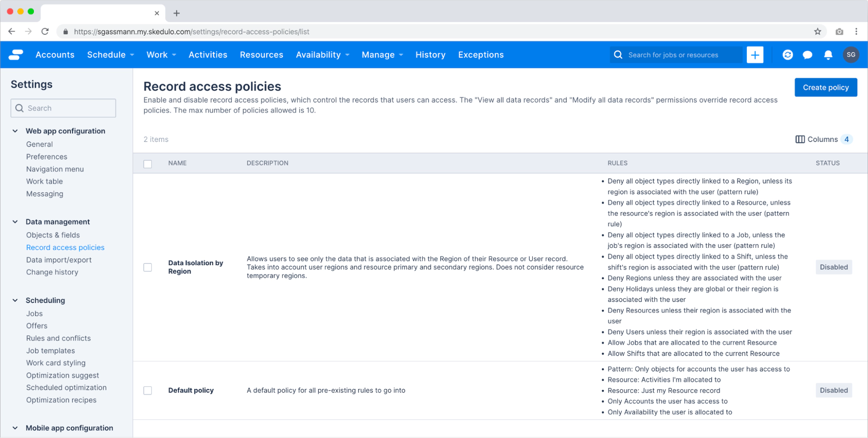Screen dimensions: 868x438
Task: Tick the select-all checkbox in table header
Action: point(148,164)
